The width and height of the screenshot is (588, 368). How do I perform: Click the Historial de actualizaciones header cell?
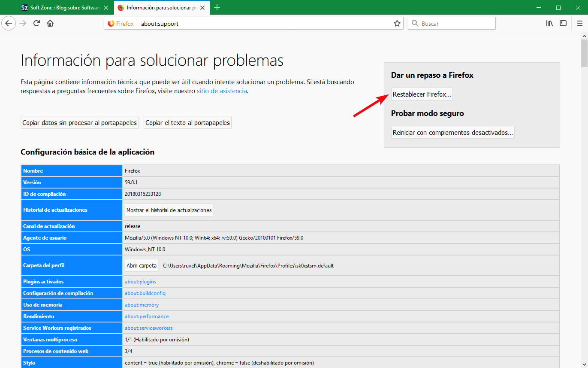72,210
